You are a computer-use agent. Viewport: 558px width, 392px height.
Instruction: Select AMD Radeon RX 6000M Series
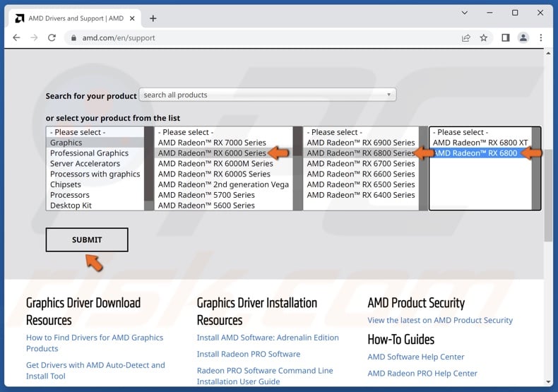click(x=223, y=164)
